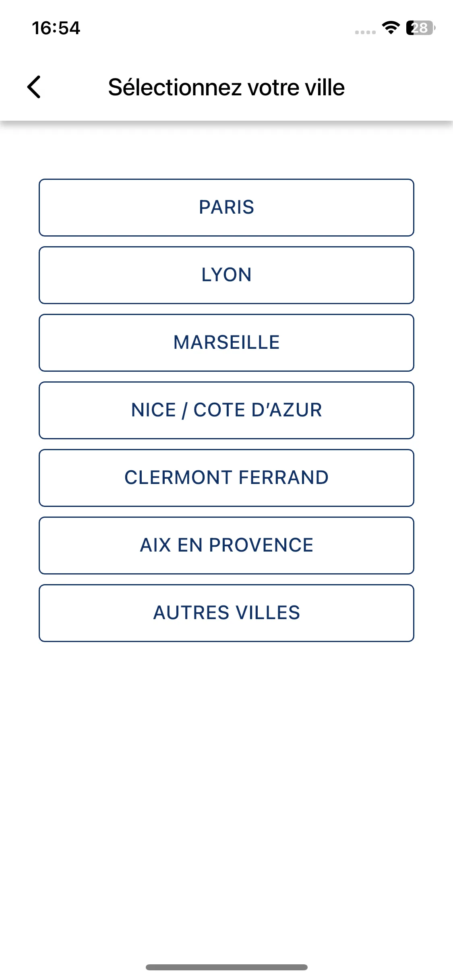The width and height of the screenshot is (453, 980).
Task: Choose the LYON city button
Action: pos(226,275)
